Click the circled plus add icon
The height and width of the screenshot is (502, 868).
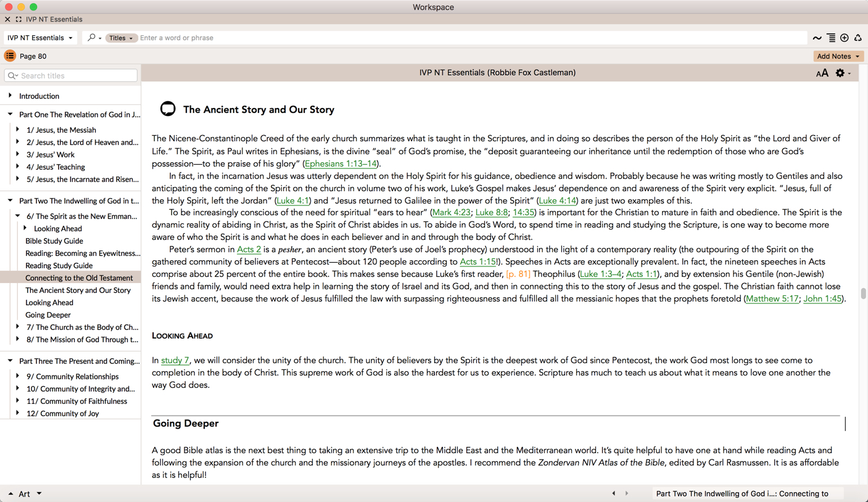[845, 38]
